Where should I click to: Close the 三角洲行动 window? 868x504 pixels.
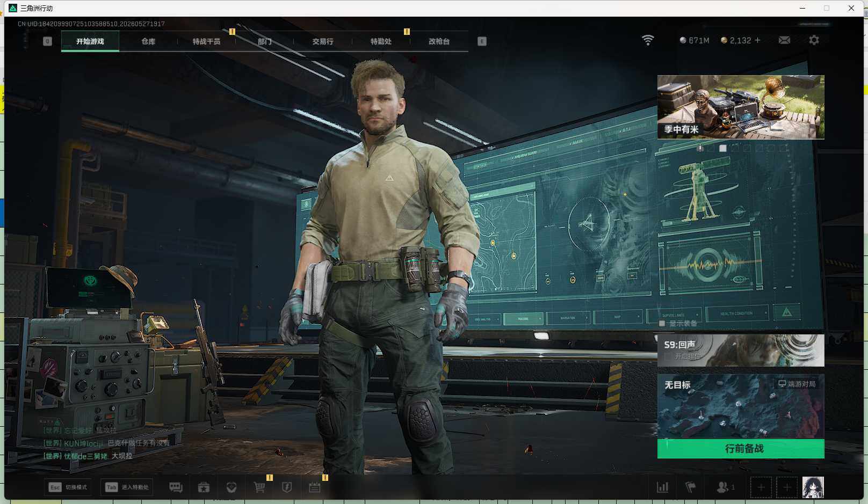tap(851, 8)
